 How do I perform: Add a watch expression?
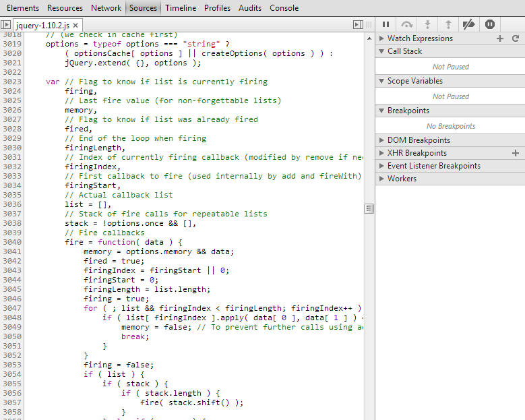[x=500, y=38]
